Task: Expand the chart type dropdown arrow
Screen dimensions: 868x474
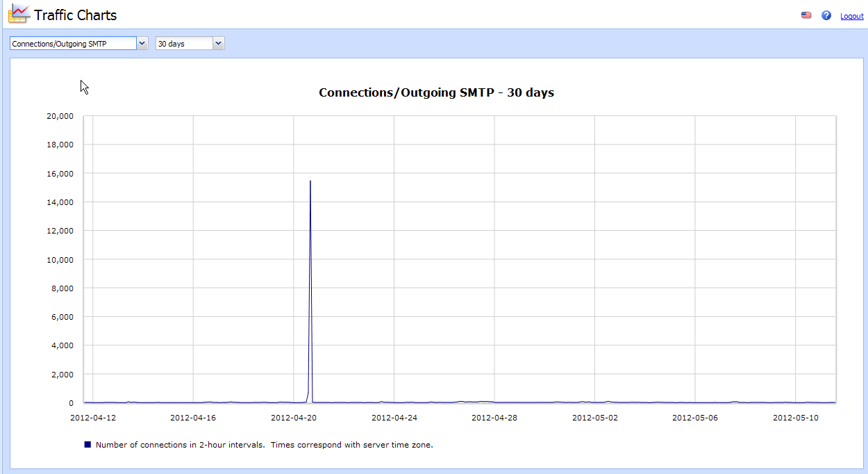Action: pyautogui.click(x=142, y=44)
